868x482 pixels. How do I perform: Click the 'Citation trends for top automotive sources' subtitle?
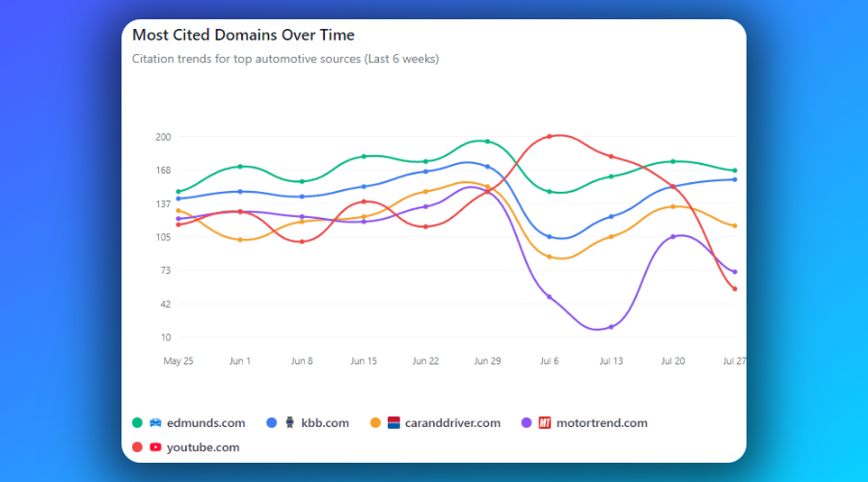click(x=246, y=59)
